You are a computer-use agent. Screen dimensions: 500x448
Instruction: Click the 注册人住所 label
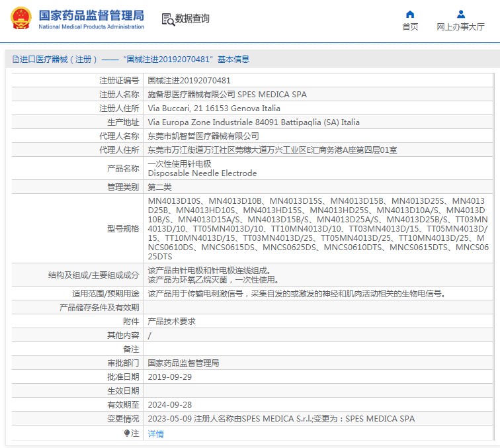pos(119,109)
